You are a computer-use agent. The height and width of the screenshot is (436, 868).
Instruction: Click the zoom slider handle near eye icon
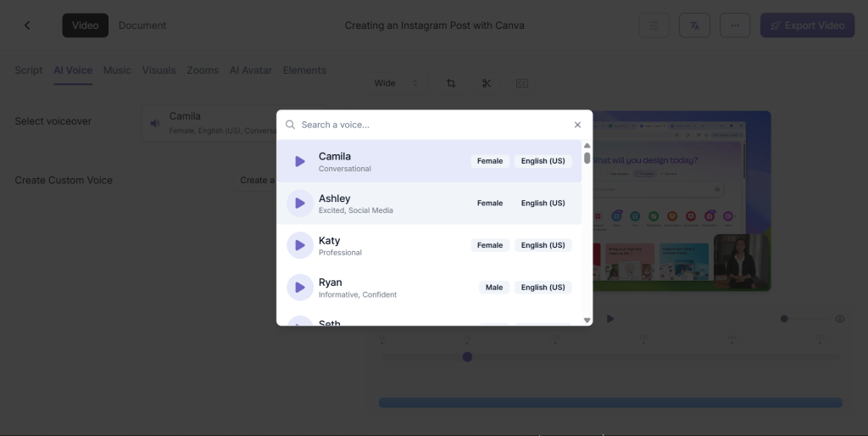(x=784, y=319)
